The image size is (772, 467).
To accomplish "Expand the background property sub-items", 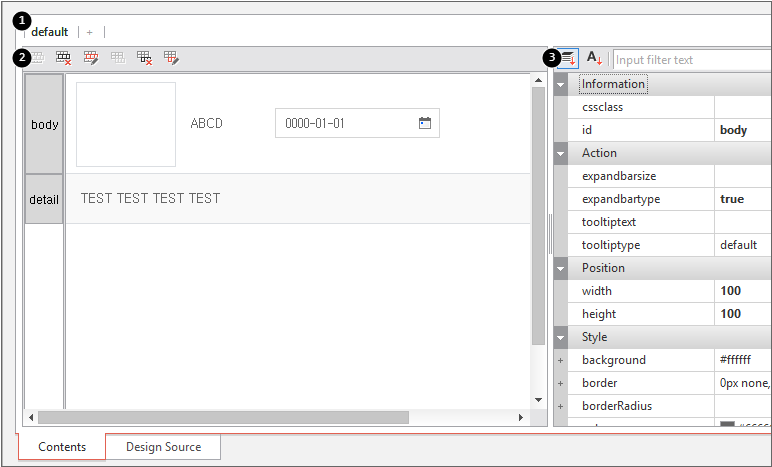I will 561,360.
